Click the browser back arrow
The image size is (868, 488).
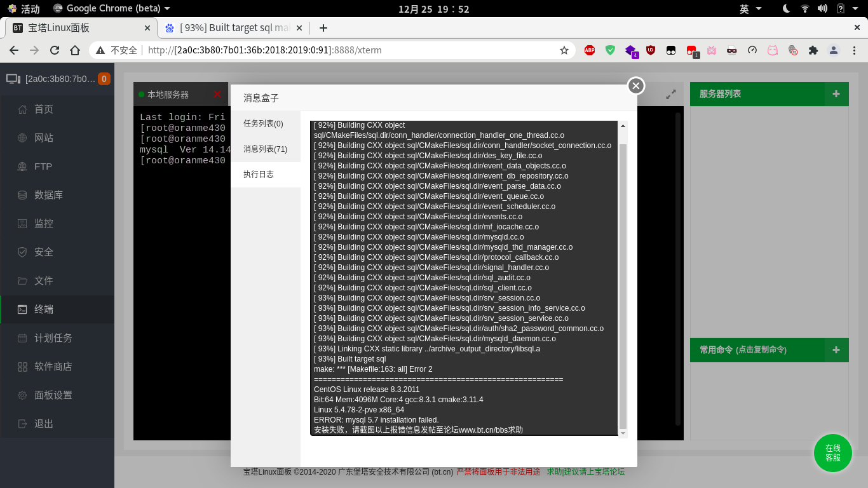point(14,50)
